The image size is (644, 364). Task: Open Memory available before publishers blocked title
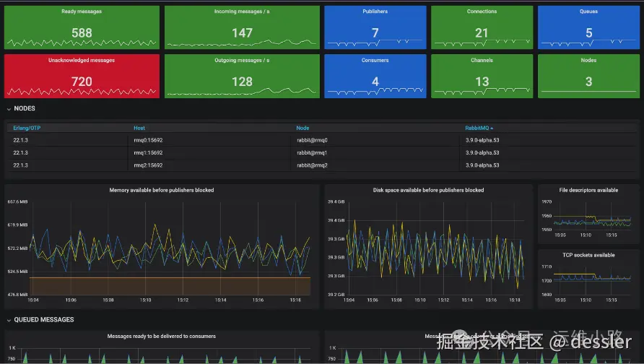(x=162, y=190)
